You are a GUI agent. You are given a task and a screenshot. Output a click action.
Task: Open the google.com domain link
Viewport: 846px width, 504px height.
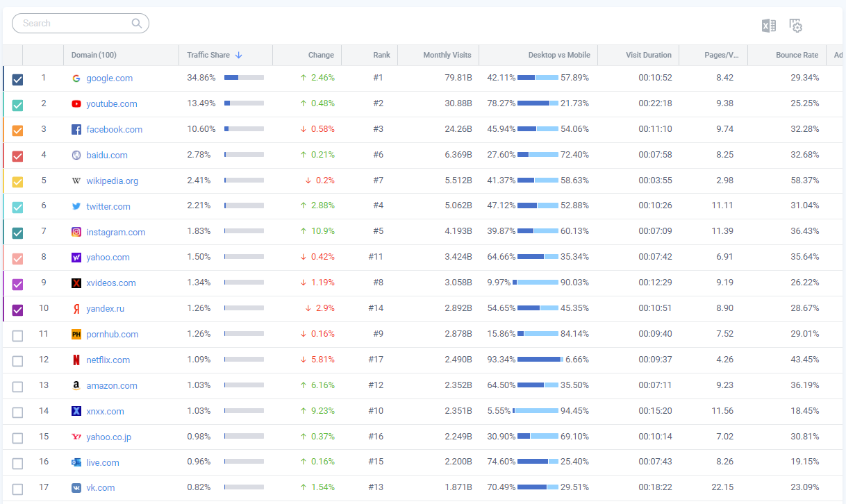110,78
